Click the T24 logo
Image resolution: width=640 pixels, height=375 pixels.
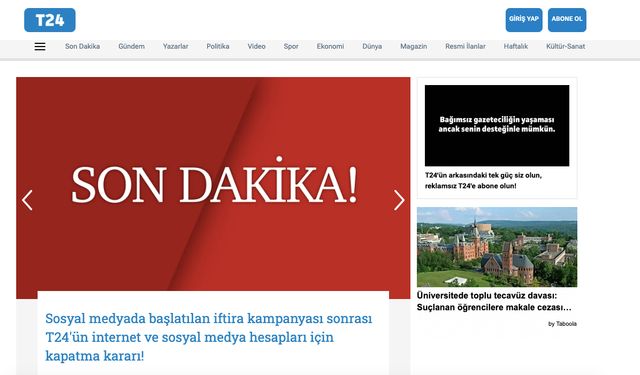(x=50, y=20)
